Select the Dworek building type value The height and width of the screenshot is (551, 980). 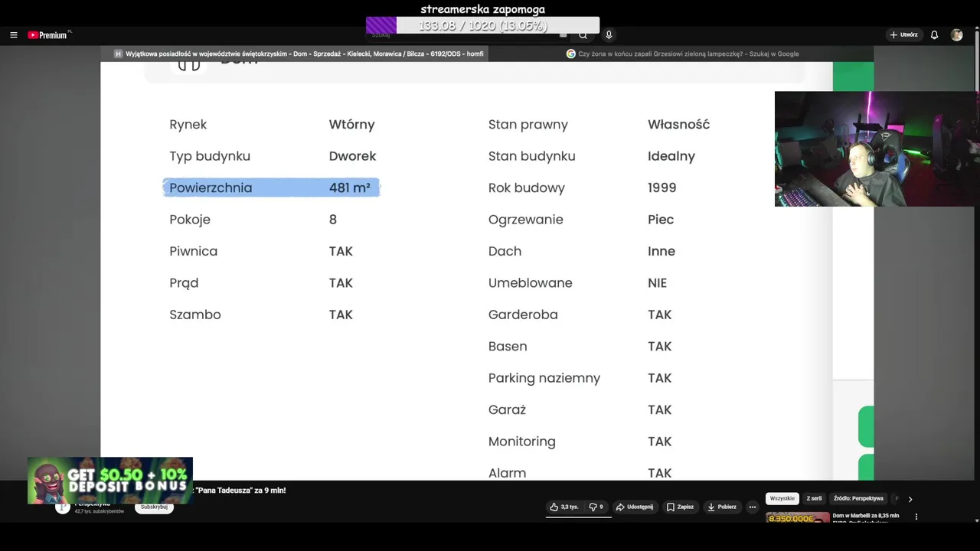pos(352,156)
